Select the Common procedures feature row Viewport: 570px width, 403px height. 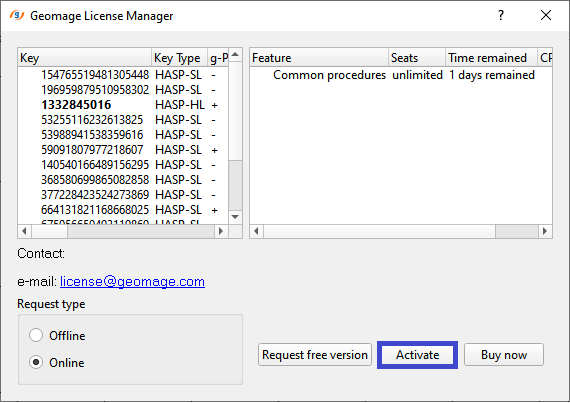tap(401, 75)
